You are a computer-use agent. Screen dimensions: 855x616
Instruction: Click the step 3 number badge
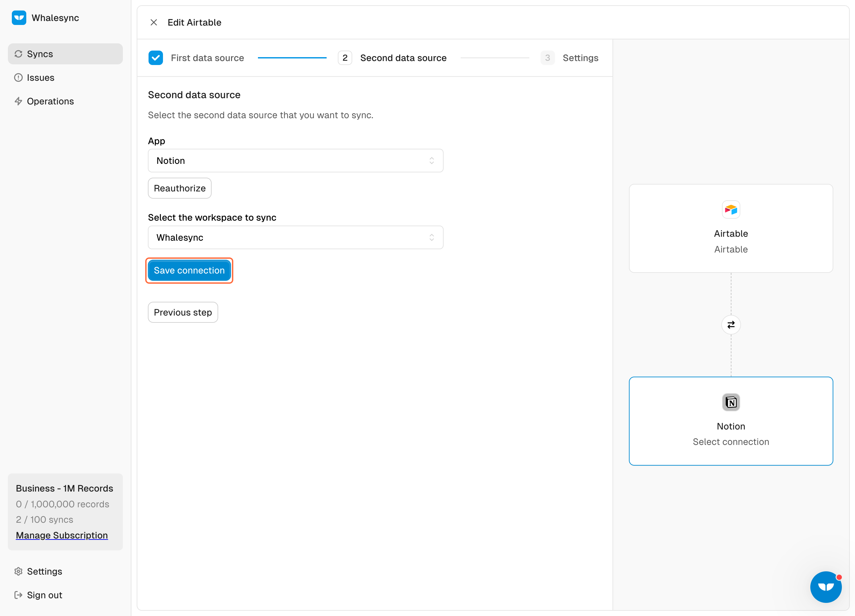click(547, 58)
